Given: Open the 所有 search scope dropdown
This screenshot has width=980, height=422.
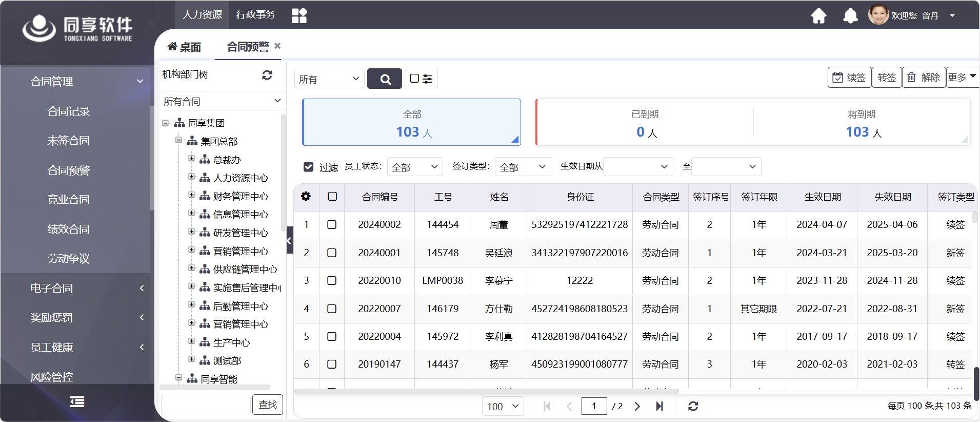Looking at the screenshot, I should tap(329, 79).
